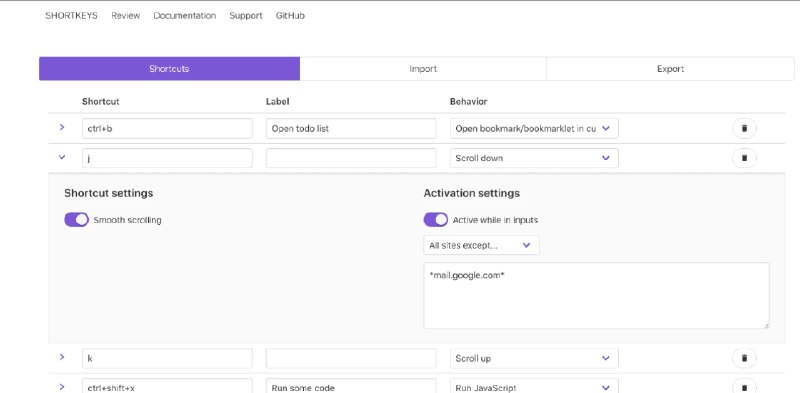Collapse the j shortcut settings row
The image size is (800, 393).
(62, 157)
